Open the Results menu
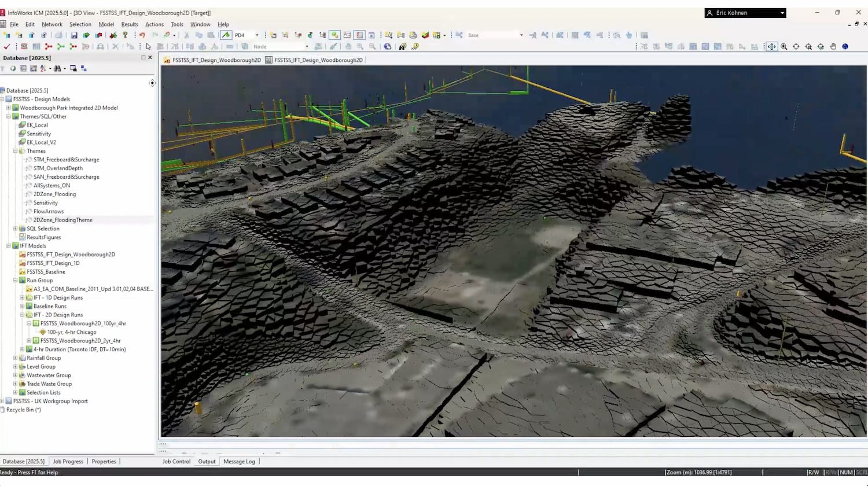868x486 pixels. pyautogui.click(x=129, y=24)
